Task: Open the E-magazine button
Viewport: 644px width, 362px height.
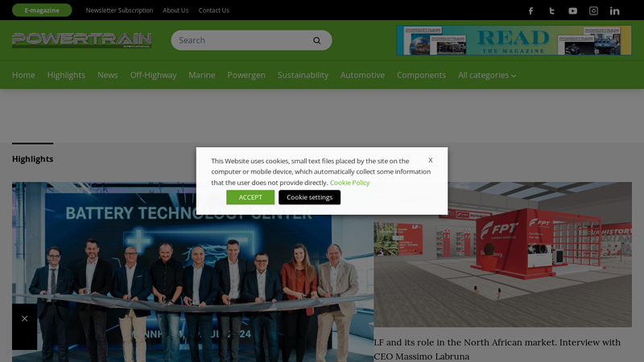Action: pyautogui.click(x=42, y=10)
